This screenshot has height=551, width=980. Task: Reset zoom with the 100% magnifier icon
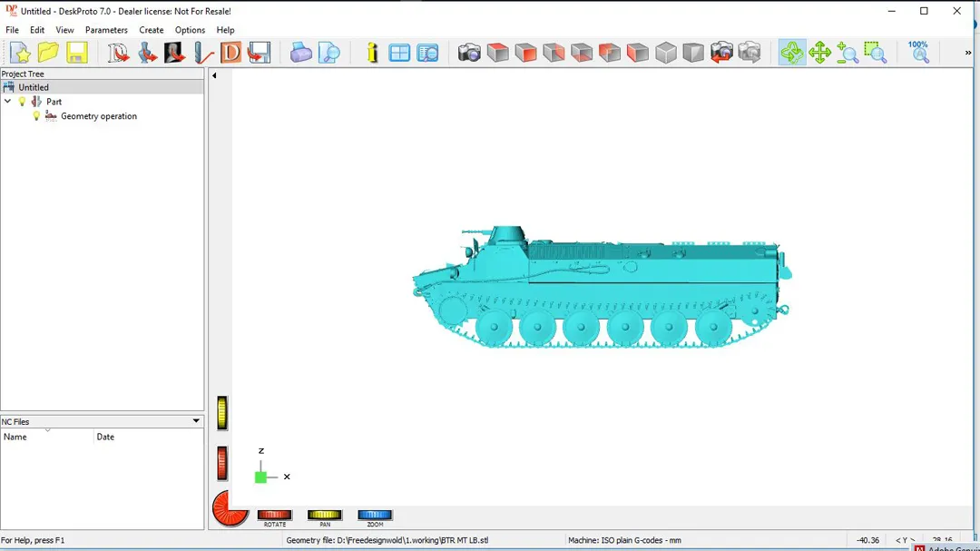click(x=918, y=53)
